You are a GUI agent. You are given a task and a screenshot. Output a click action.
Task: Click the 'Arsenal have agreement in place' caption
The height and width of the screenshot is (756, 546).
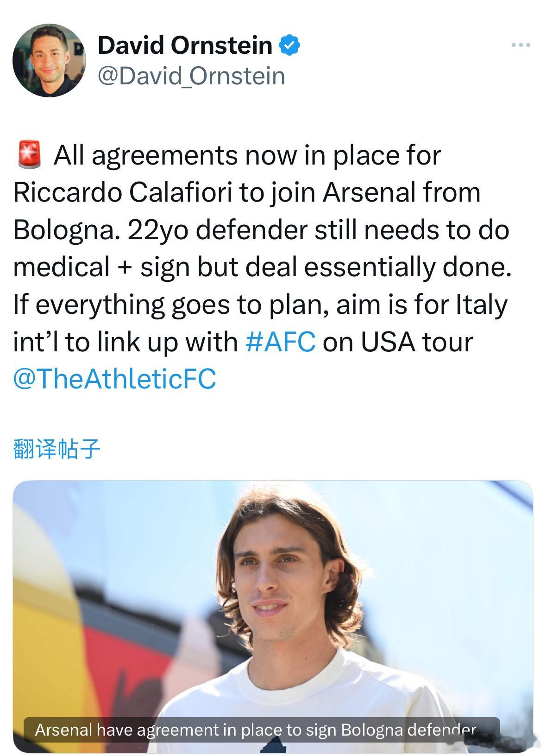[x=256, y=730]
